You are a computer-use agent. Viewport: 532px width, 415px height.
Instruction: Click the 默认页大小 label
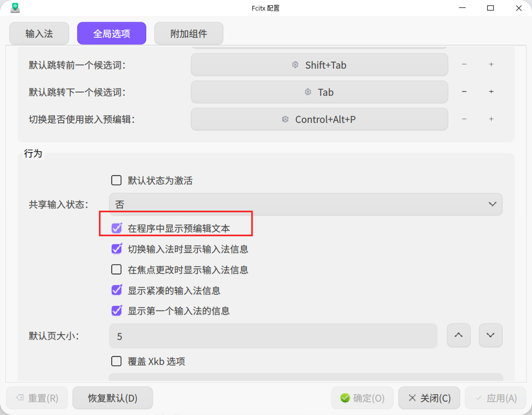[x=54, y=336]
